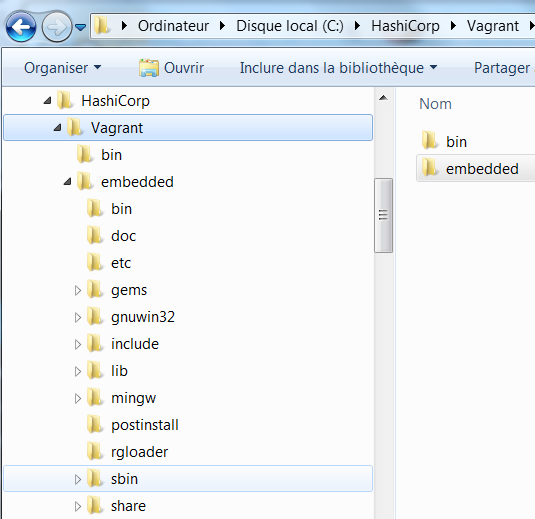Viewport: 535px width, 519px height.
Task: Open the Organiser menu
Action: pyautogui.click(x=63, y=68)
